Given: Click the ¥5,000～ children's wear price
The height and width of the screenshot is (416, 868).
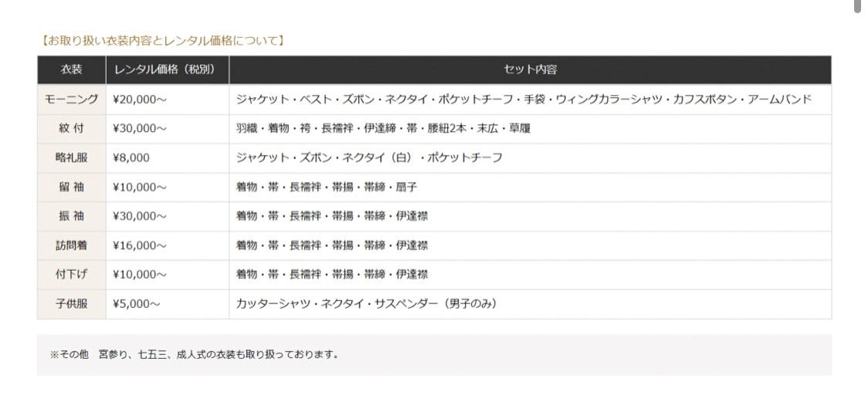Looking at the screenshot, I should (136, 304).
